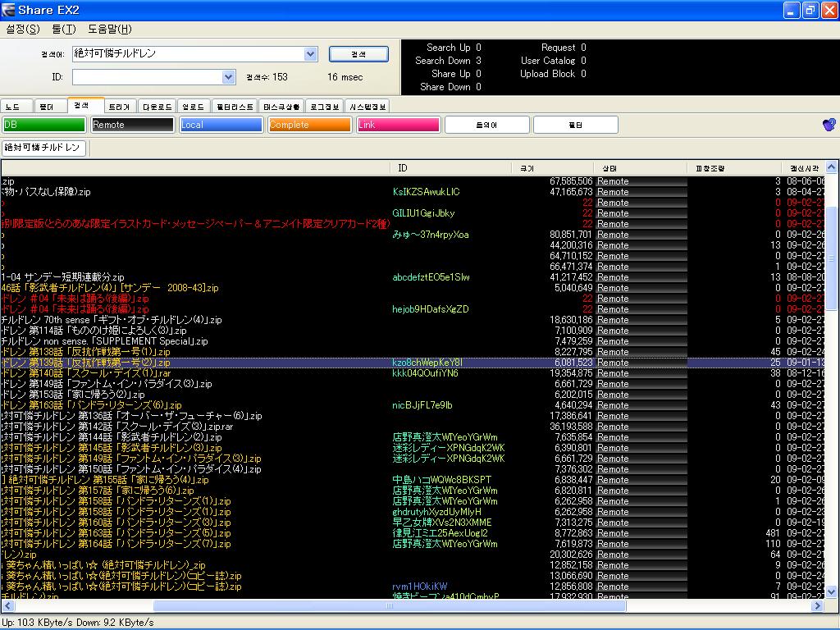Click the blue heart icon beside the filter buttons
840x630 pixels.
pyautogui.click(x=829, y=125)
